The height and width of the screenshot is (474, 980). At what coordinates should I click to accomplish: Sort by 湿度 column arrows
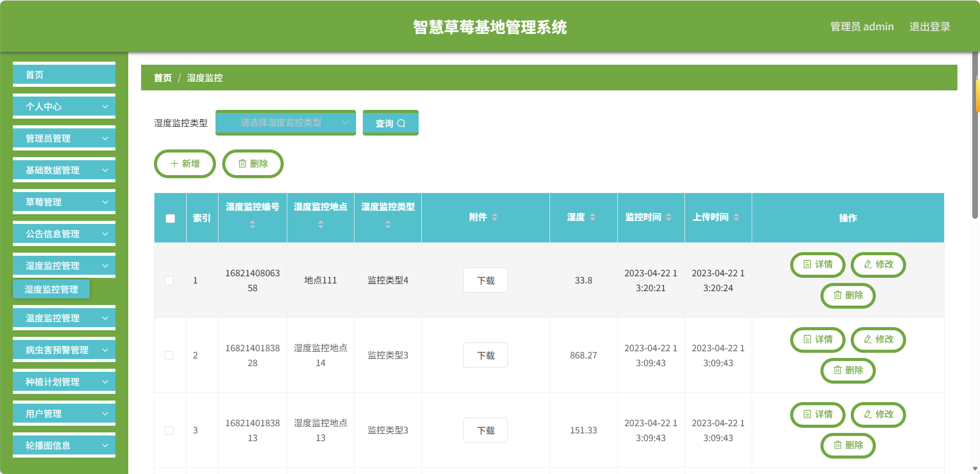pos(593,217)
